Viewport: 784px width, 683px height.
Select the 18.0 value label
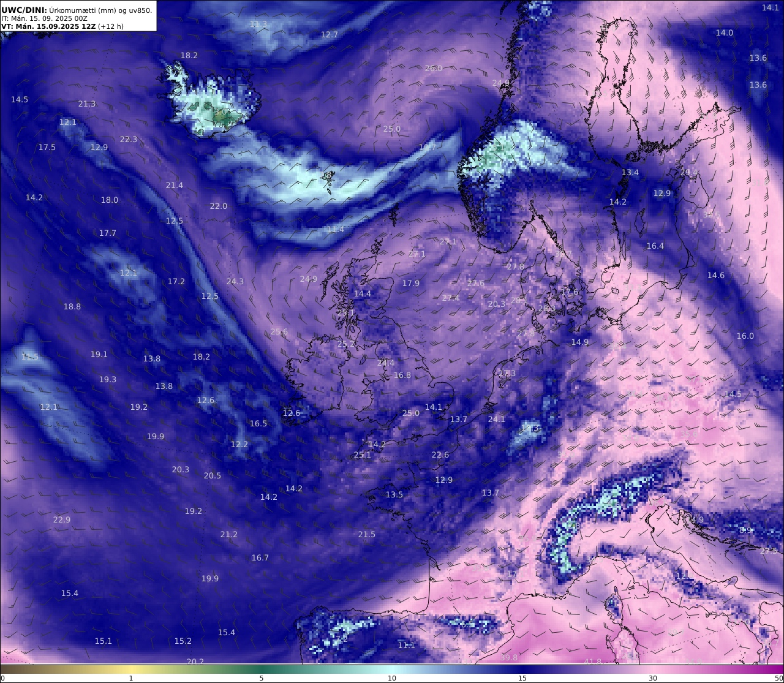pyautogui.click(x=110, y=200)
